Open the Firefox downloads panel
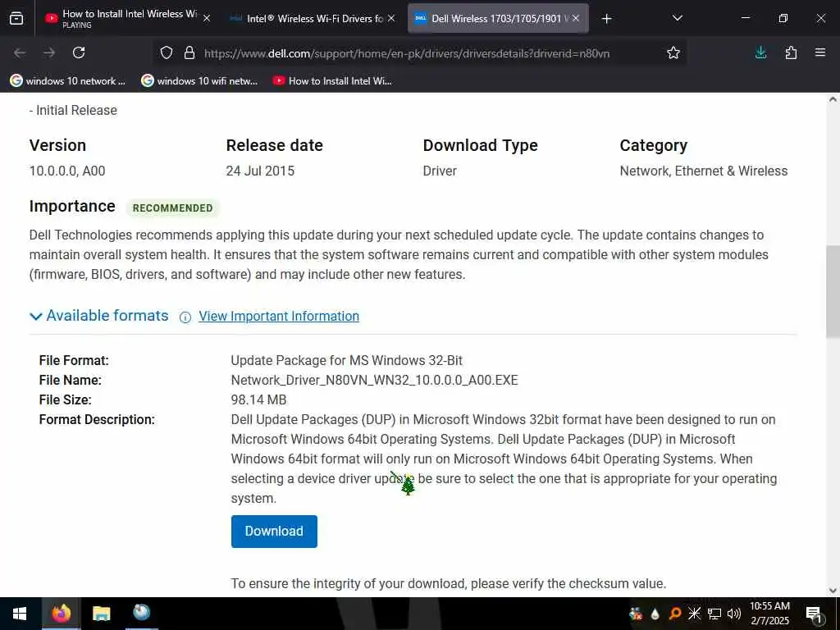The height and width of the screenshot is (630, 840). coord(760,52)
